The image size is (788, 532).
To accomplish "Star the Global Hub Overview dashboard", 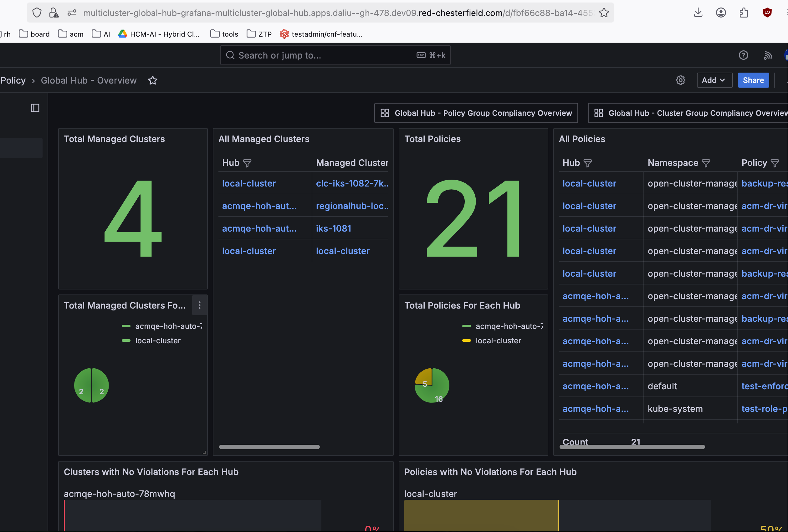I will tap(153, 80).
